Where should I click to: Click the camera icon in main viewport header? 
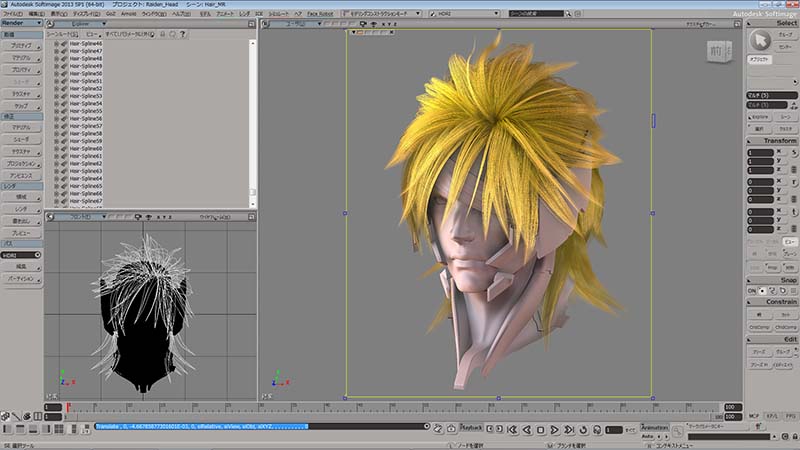(363, 24)
